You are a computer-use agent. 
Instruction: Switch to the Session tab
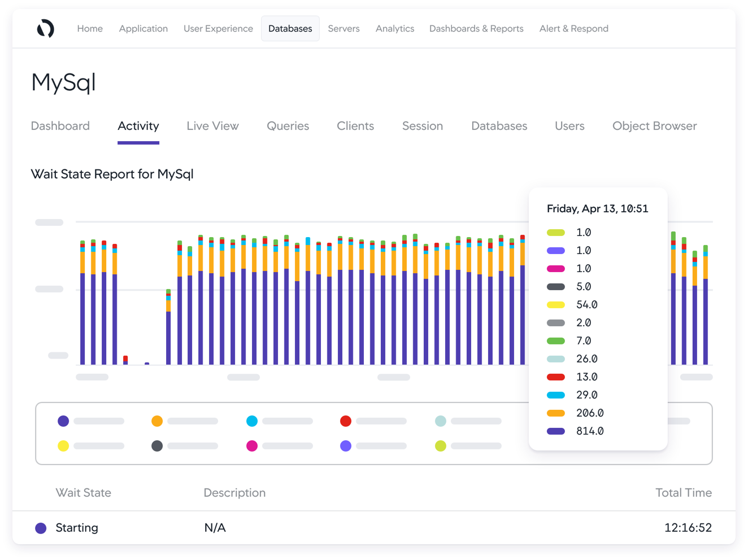coord(423,126)
